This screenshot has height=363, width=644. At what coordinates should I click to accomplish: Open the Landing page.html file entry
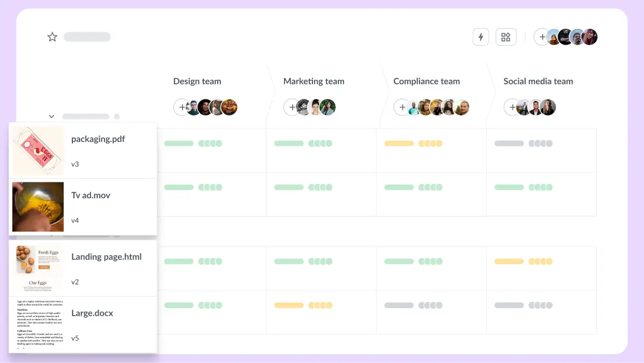106,256
